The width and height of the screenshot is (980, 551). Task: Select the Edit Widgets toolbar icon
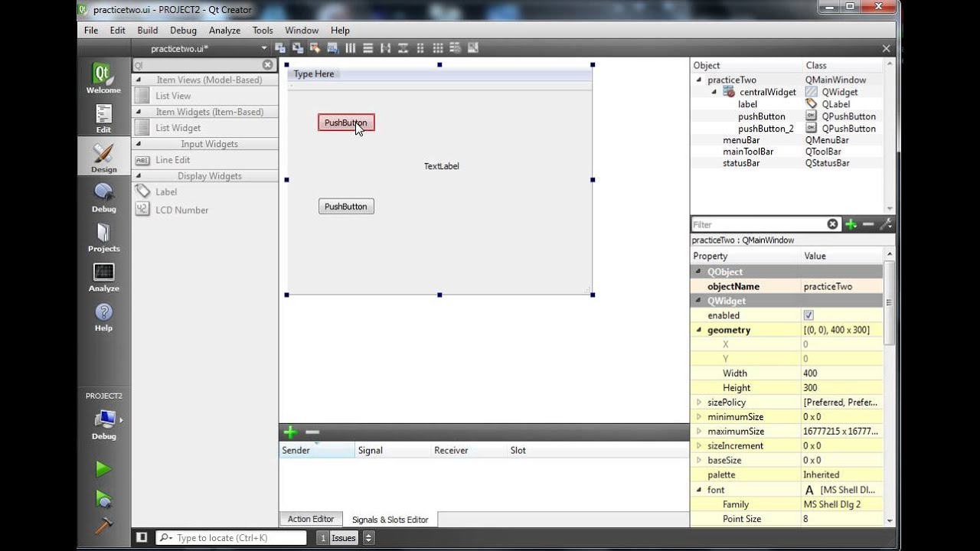pos(280,48)
